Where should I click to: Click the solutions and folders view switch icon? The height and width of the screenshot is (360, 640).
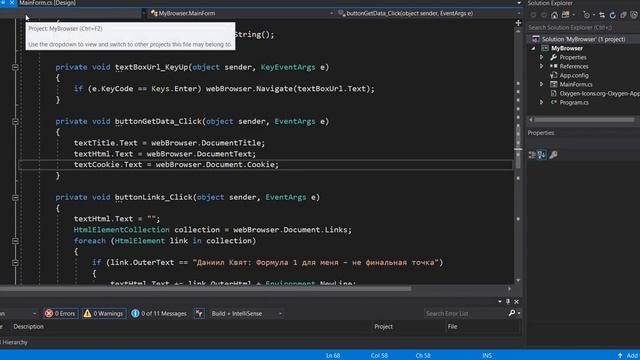pos(565,15)
